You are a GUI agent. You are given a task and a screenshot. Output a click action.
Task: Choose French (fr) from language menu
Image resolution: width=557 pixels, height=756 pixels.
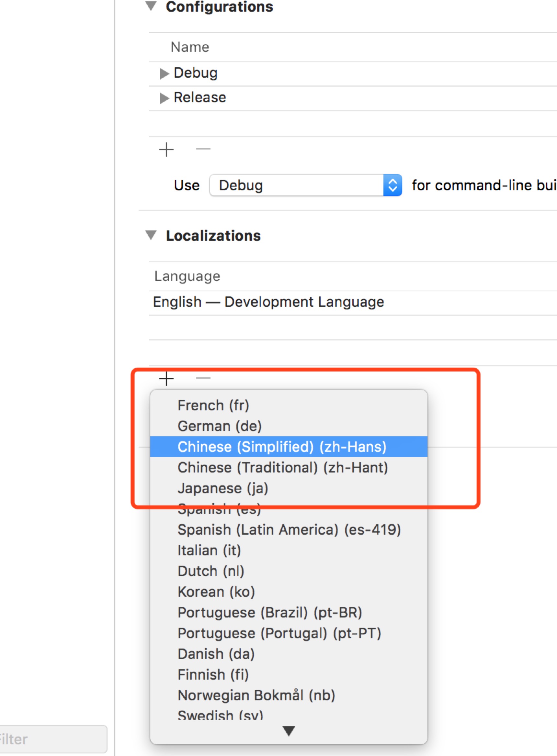coord(213,405)
